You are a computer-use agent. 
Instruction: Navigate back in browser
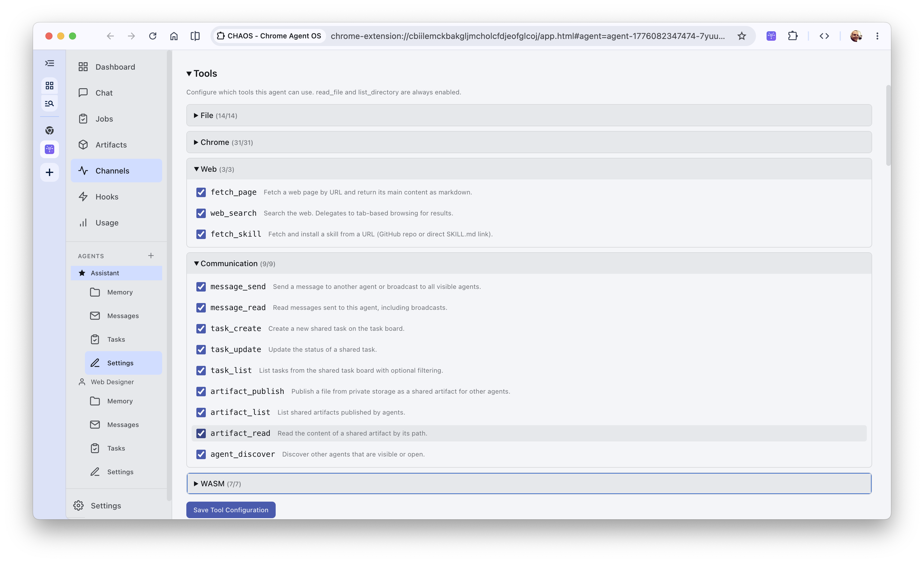[110, 36]
